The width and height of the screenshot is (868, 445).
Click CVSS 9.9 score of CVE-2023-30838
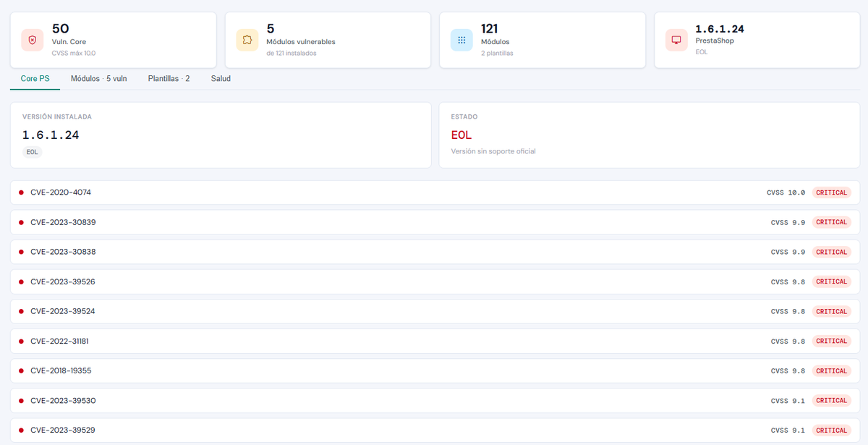pos(788,252)
